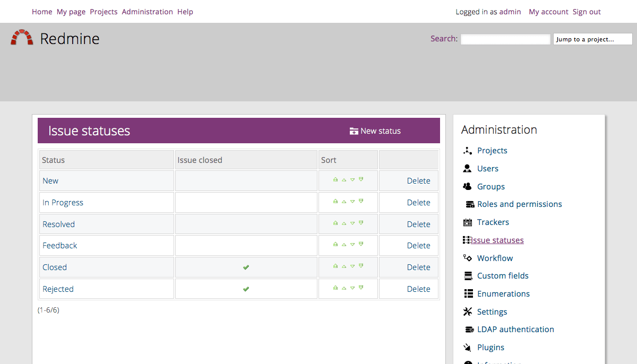This screenshot has width=637, height=364.
Task: Move Closed status down one position
Action: pyautogui.click(x=352, y=266)
